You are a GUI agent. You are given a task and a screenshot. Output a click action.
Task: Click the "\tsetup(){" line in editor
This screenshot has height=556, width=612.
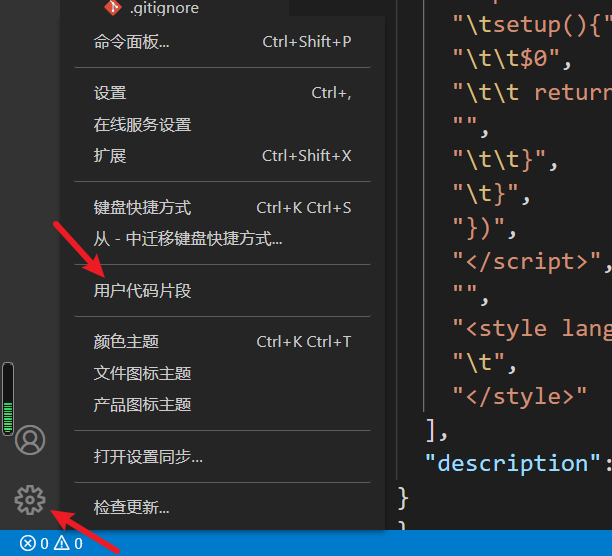pos(532,25)
